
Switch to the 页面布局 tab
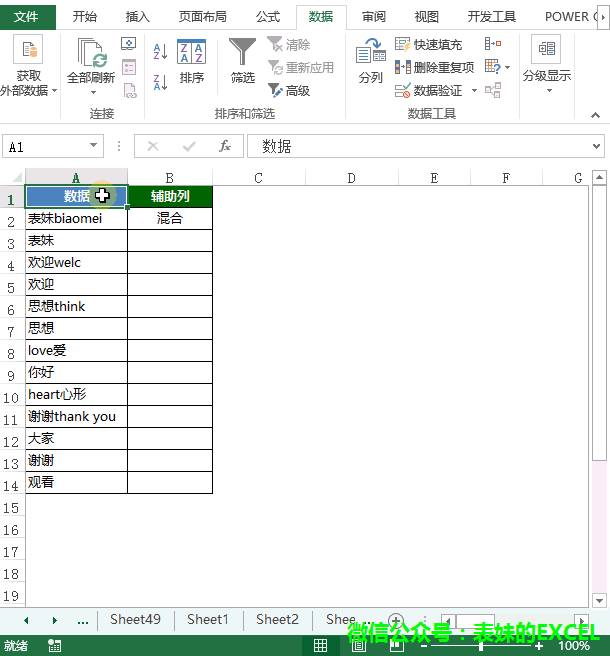click(x=202, y=17)
